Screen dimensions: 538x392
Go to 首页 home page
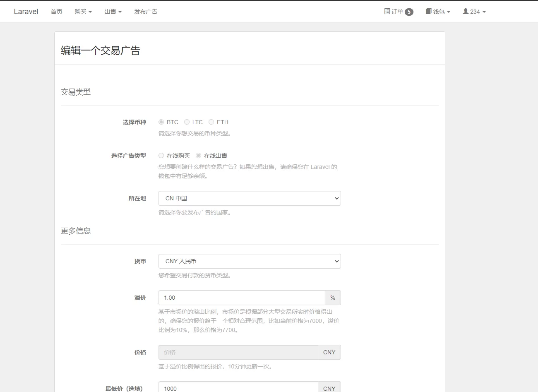pos(56,12)
